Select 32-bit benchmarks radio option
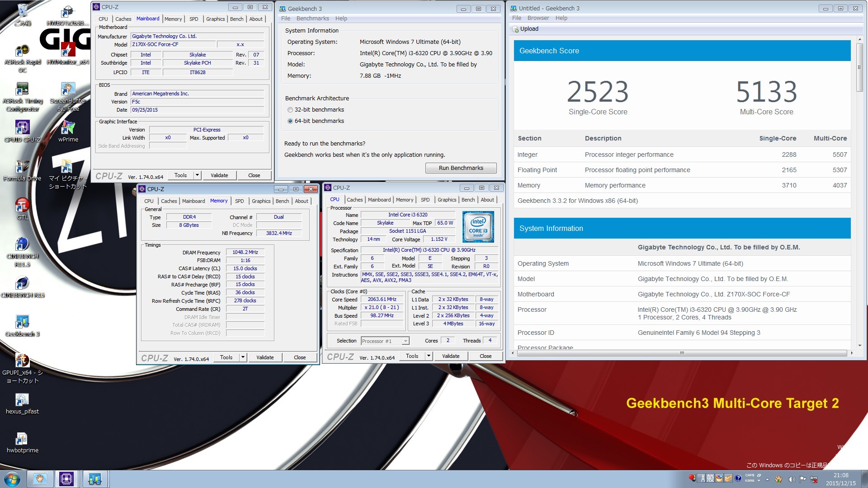868x488 pixels. [x=290, y=110]
